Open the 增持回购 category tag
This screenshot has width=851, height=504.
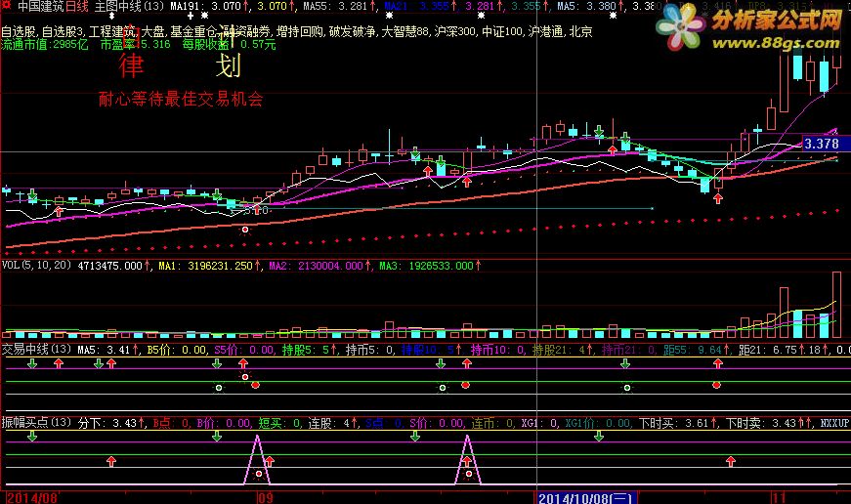[x=300, y=31]
